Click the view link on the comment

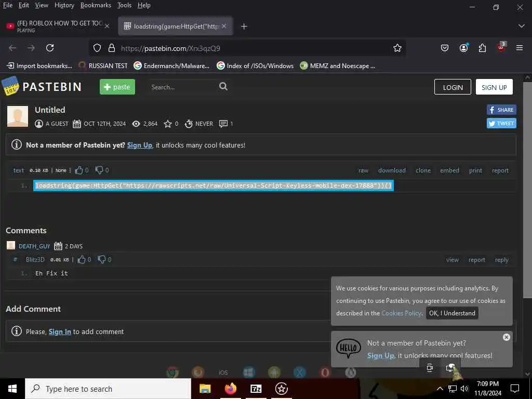tap(453, 260)
